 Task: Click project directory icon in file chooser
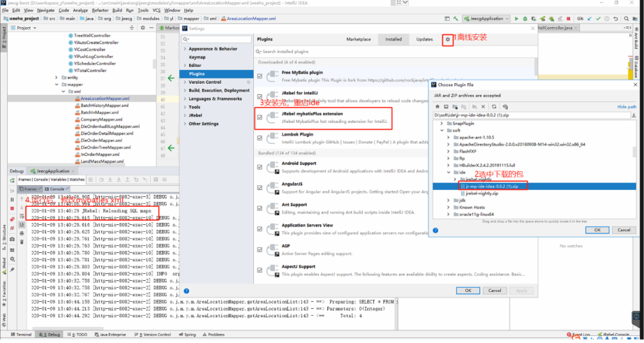click(455, 106)
